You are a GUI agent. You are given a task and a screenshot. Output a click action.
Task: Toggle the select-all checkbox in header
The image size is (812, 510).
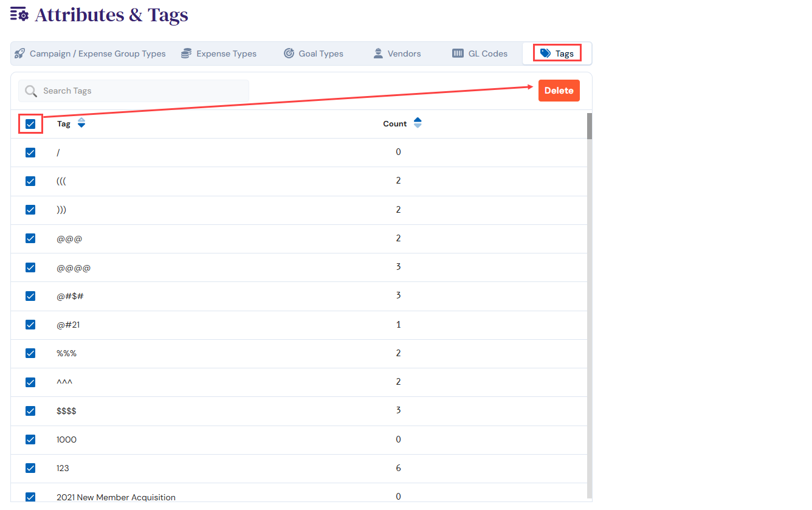click(x=30, y=124)
